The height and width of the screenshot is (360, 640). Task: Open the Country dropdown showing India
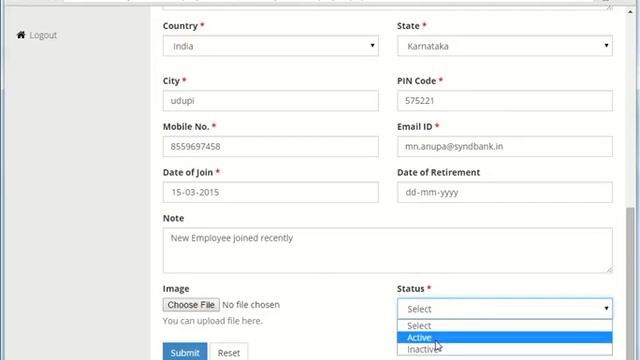[x=271, y=46]
